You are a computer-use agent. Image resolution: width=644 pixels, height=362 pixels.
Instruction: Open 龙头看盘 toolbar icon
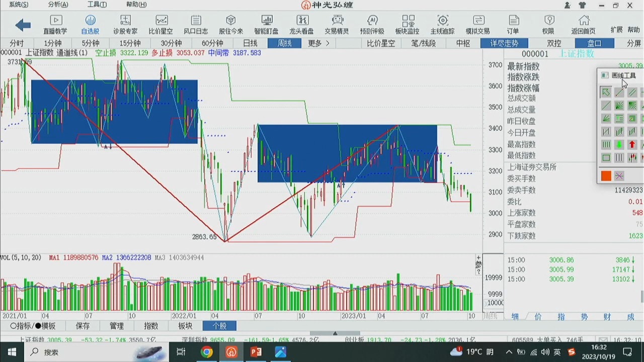(302, 25)
